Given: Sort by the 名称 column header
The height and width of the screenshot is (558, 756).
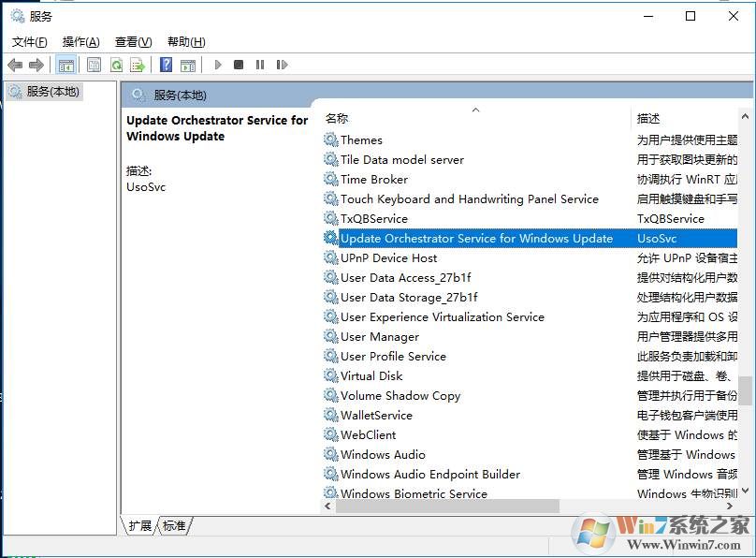Looking at the screenshot, I should point(337,118).
